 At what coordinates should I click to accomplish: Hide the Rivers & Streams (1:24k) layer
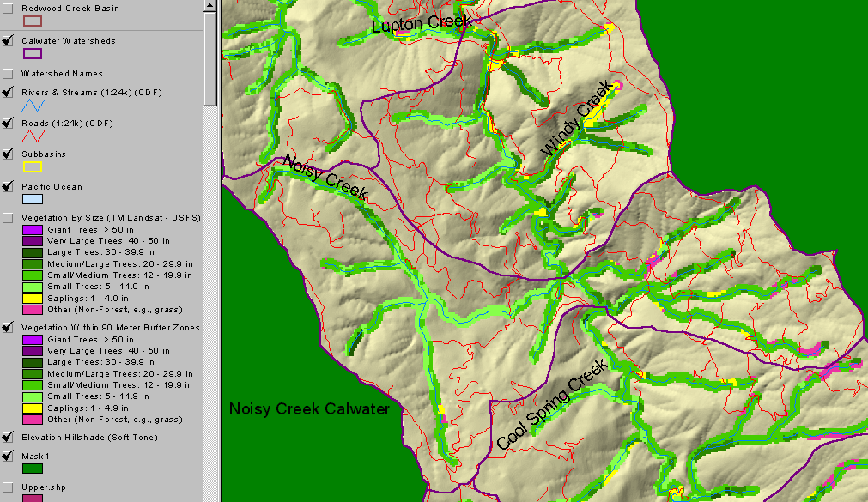point(8,93)
